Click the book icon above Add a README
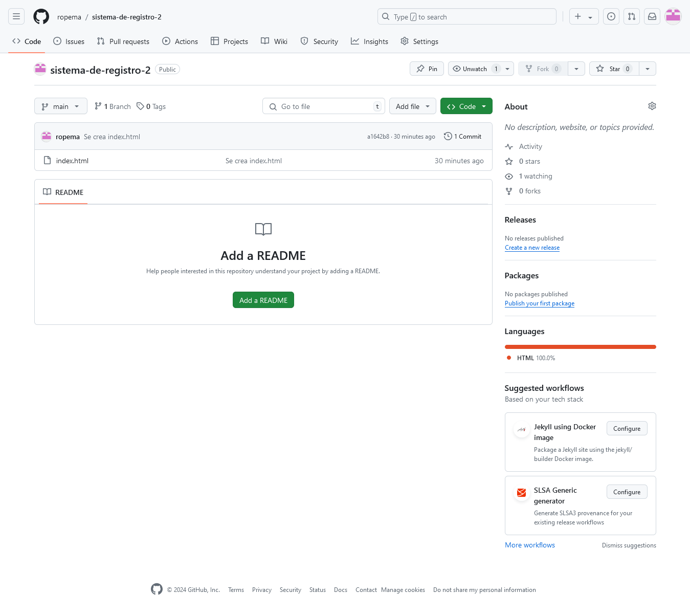Viewport: 690px width, 616px height. (263, 229)
